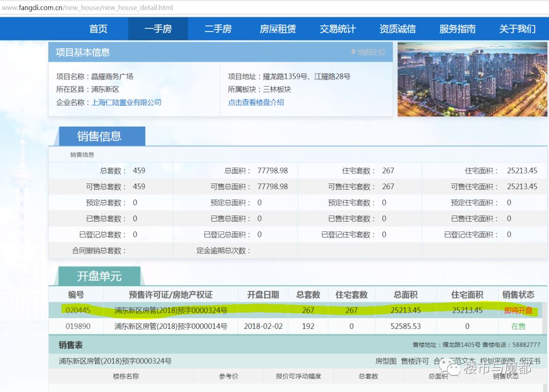
Task: Click the 地图定位 map pin icon
Action: pyautogui.click(x=353, y=52)
